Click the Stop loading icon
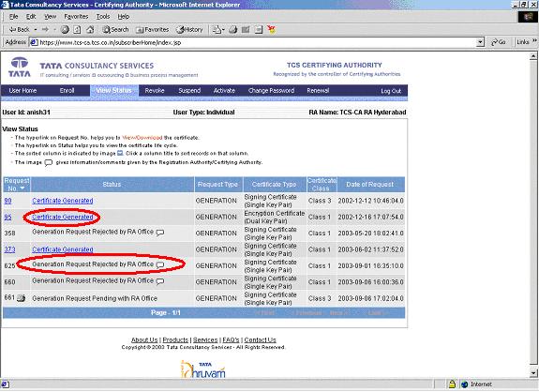The image size is (539, 392). tap(65, 30)
